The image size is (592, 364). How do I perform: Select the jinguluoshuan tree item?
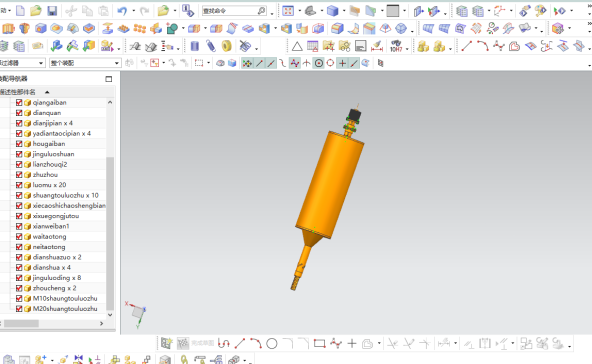[53, 154]
